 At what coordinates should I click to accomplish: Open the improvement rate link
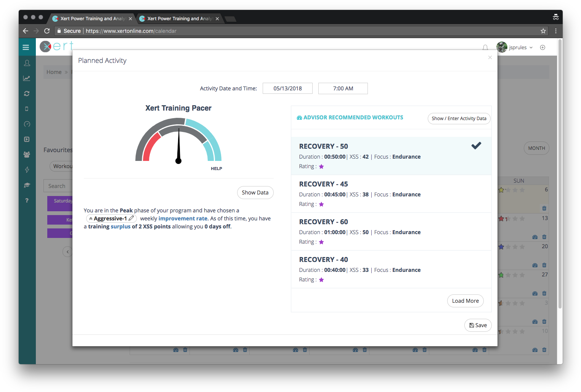183,218
